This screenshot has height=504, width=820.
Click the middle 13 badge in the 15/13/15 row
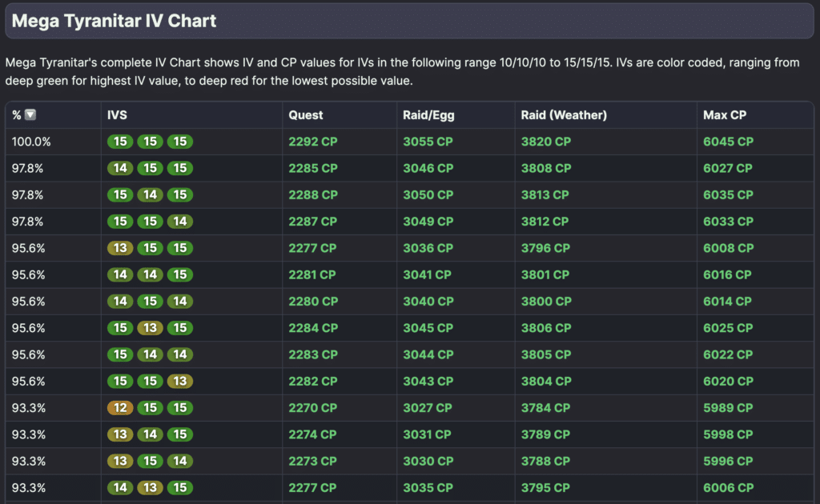pos(151,328)
